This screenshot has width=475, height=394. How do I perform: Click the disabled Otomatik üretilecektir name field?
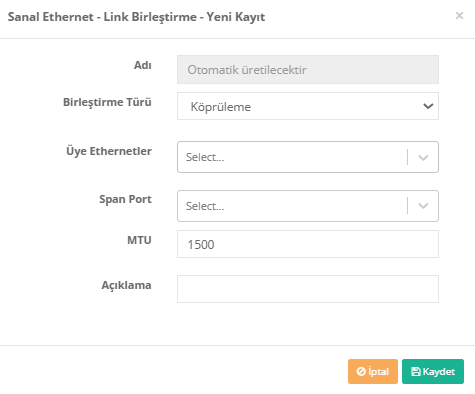(308, 69)
